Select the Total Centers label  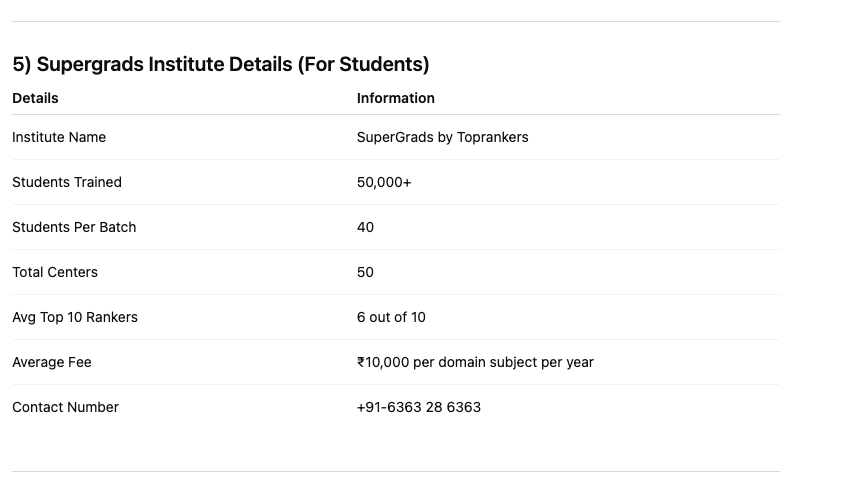click(x=55, y=272)
